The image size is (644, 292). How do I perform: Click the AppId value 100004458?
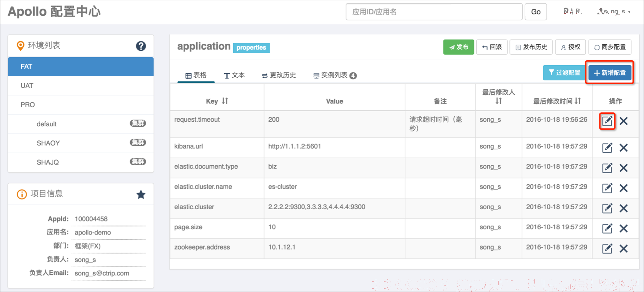coord(91,219)
